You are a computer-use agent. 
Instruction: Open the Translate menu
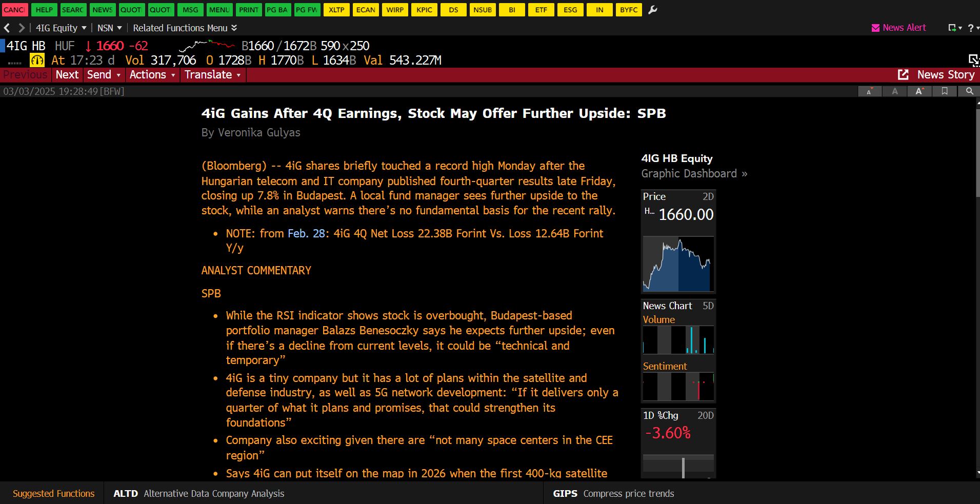(212, 75)
